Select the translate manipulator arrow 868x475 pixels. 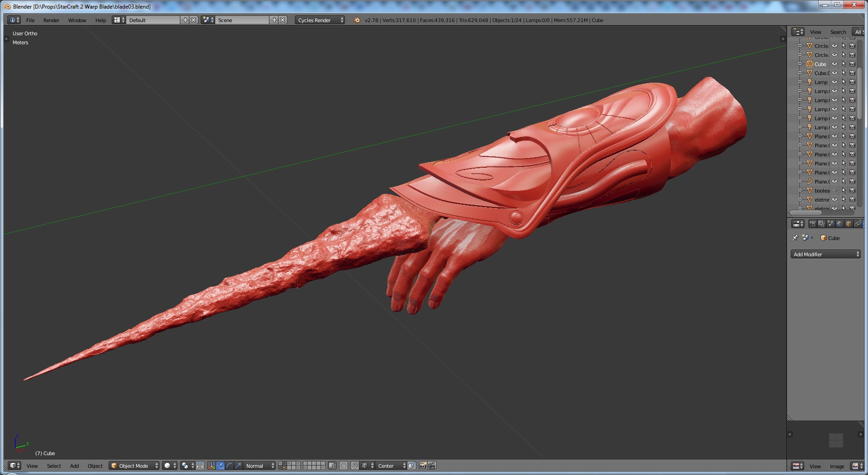pyautogui.click(x=220, y=466)
